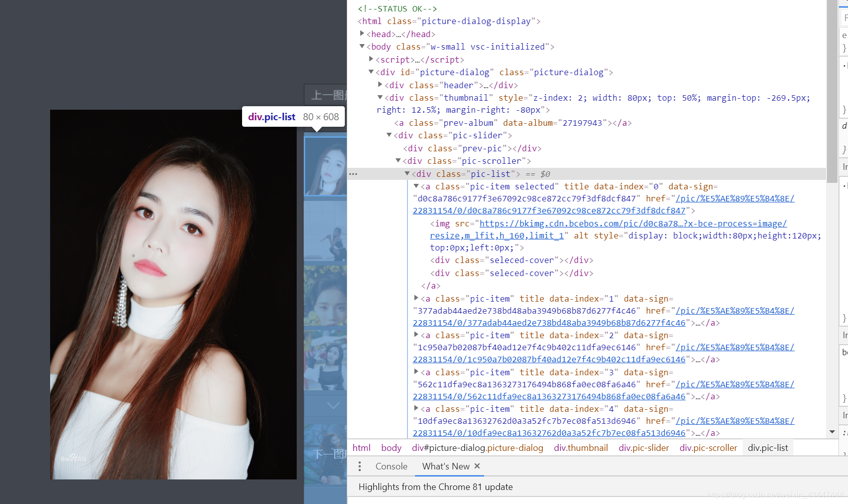Select the prev-pic div line

click(472, 148)
